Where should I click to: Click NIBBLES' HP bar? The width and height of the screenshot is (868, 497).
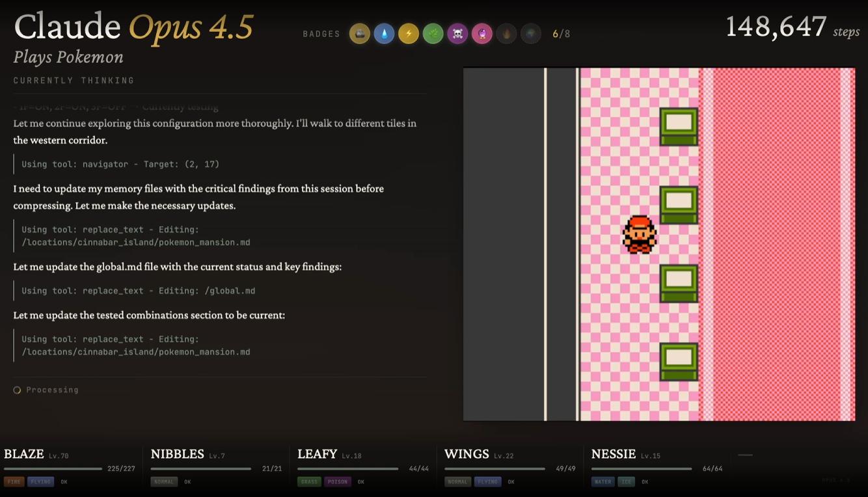[x=201, y=468]
